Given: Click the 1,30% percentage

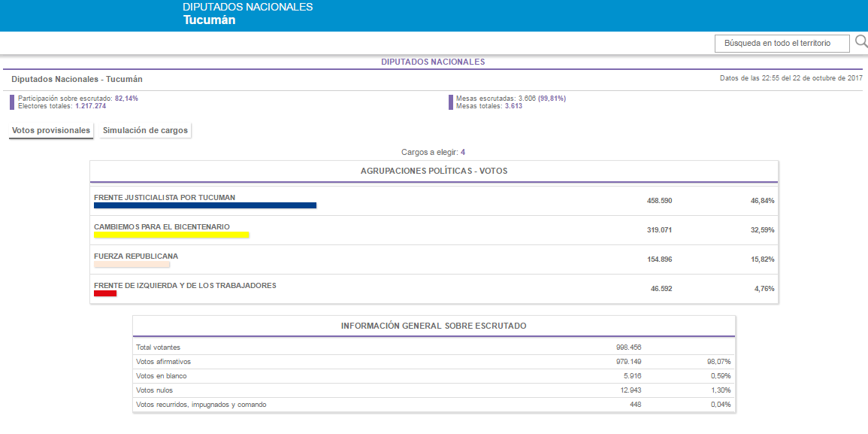Looking at the screenshot, I should (722, 390).
